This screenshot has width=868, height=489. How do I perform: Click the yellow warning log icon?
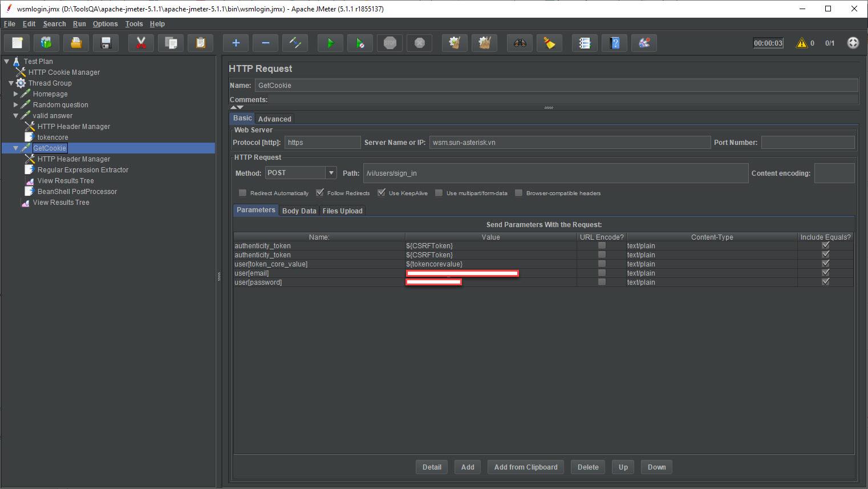tap(802, 43)
